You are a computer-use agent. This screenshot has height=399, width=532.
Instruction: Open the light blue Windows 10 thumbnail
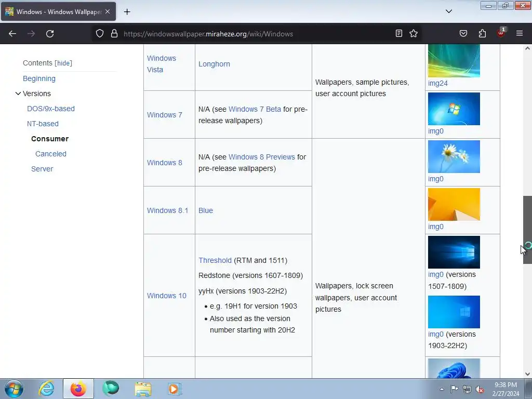[x=454, y=312]
